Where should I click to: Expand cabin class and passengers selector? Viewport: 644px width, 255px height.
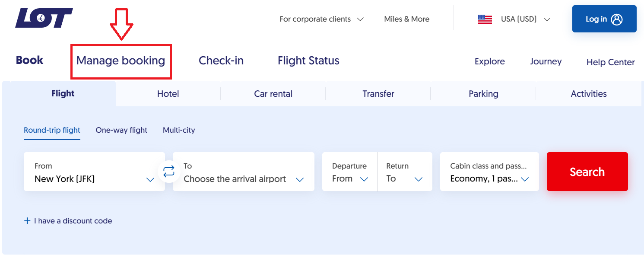[x=489, y=172]
